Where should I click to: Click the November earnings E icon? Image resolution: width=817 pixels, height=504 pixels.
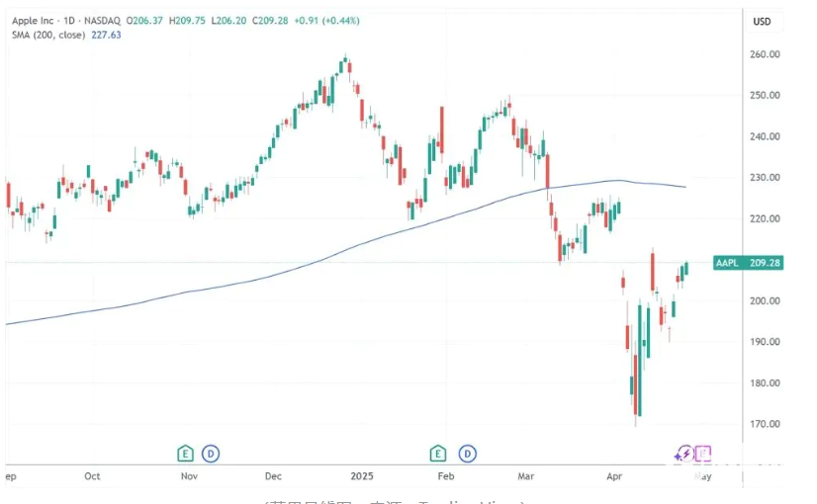185,454
